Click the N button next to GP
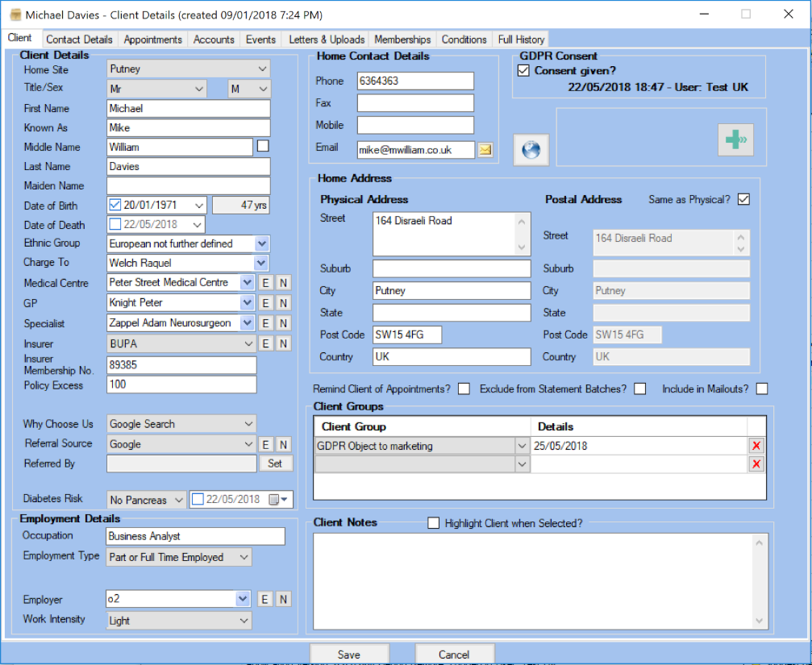Screen dimensions: 812x665 (x=283, y=302)
